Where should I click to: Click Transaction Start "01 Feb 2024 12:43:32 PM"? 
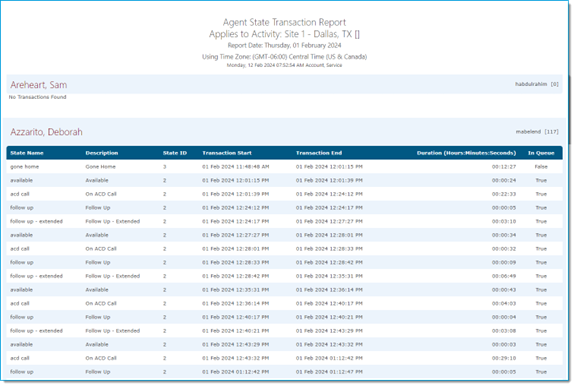click(x=235, y=358)
